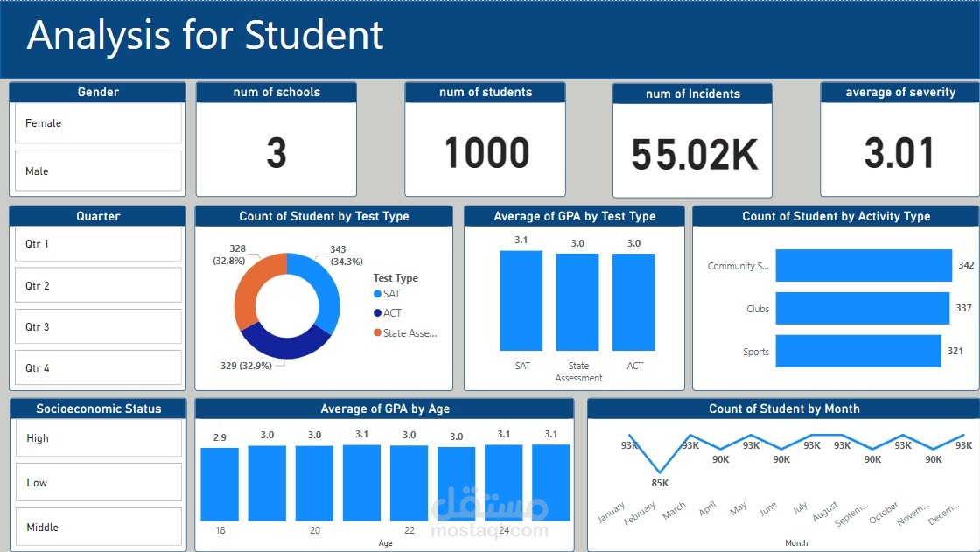Screen dimensions: 980x552
Task: Click the Count of Student by Activity Type title
Action: (x=836, y=216)
